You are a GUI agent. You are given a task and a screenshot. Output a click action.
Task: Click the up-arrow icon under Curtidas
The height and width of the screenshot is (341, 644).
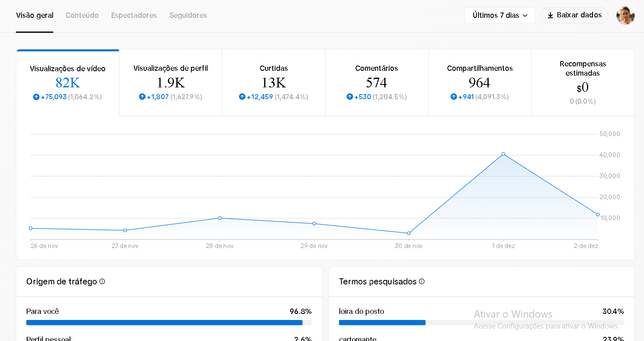[x=242, y=97]
